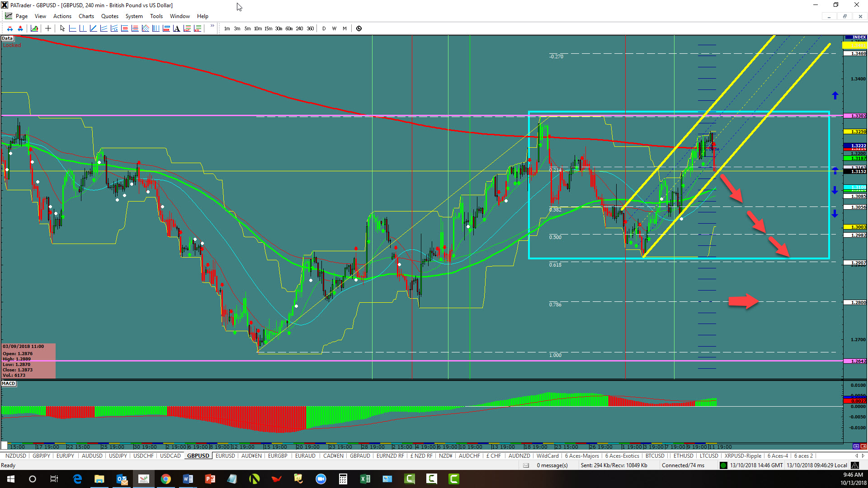
Task: Click the zoom in chart icon
Action: [20, 28]
